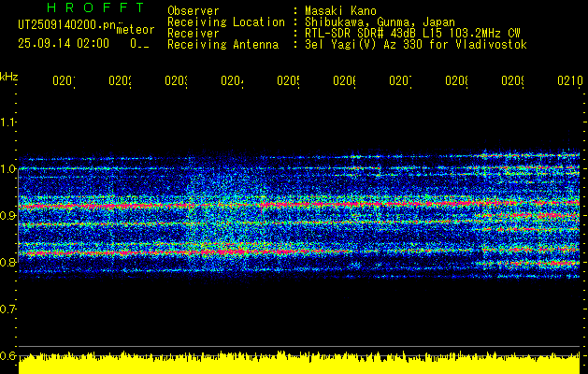
Task: Click time marker 0204
Action: point(232,80)
